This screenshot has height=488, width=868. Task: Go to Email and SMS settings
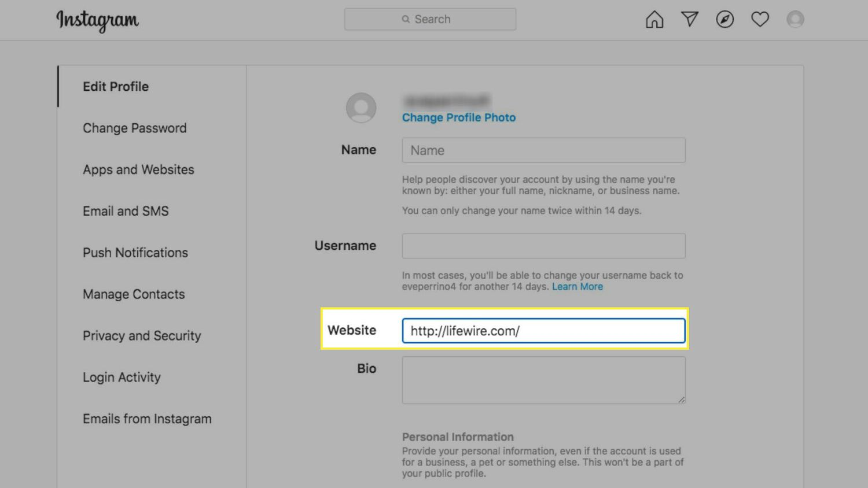point(126,212)
